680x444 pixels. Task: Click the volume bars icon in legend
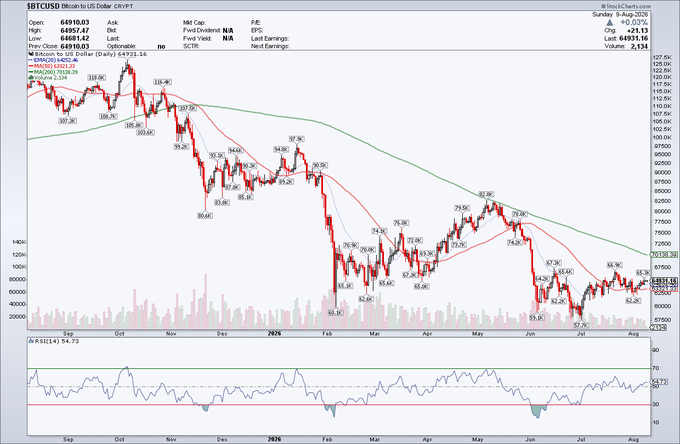pos(30,78)
